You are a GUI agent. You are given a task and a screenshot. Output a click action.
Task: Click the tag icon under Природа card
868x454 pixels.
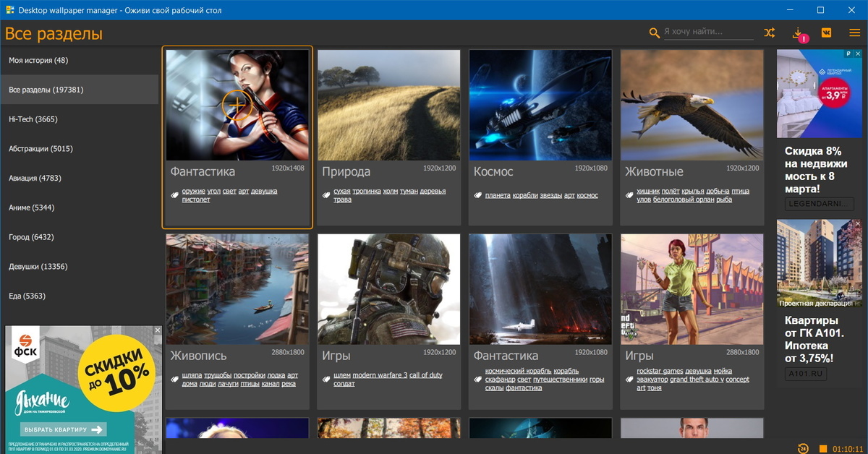(326, 195)
